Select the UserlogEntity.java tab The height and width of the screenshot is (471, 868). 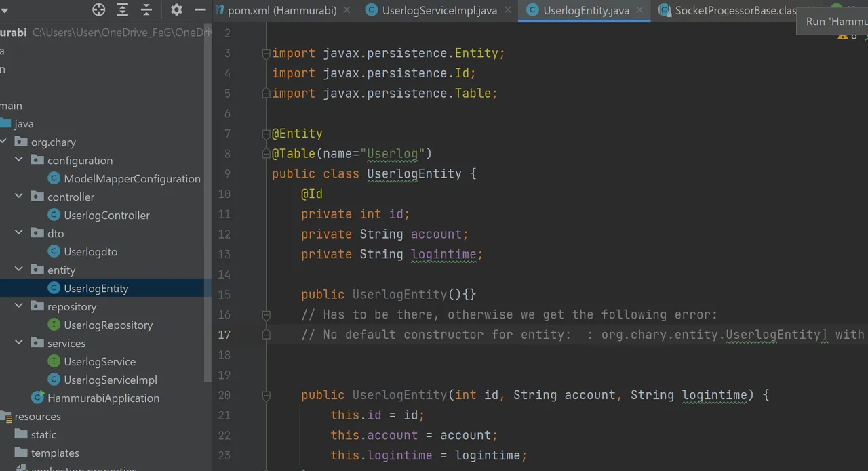[x=586, y=10]
